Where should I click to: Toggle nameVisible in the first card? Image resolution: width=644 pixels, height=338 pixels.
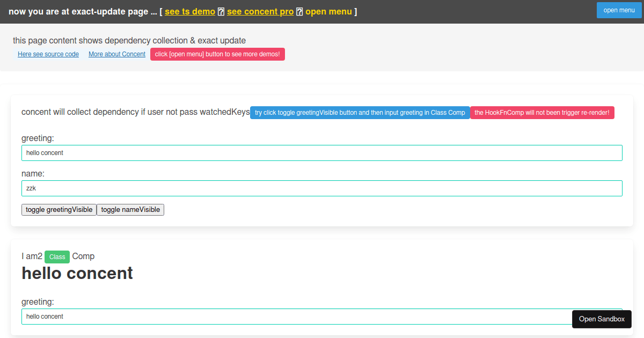[130, 209]
